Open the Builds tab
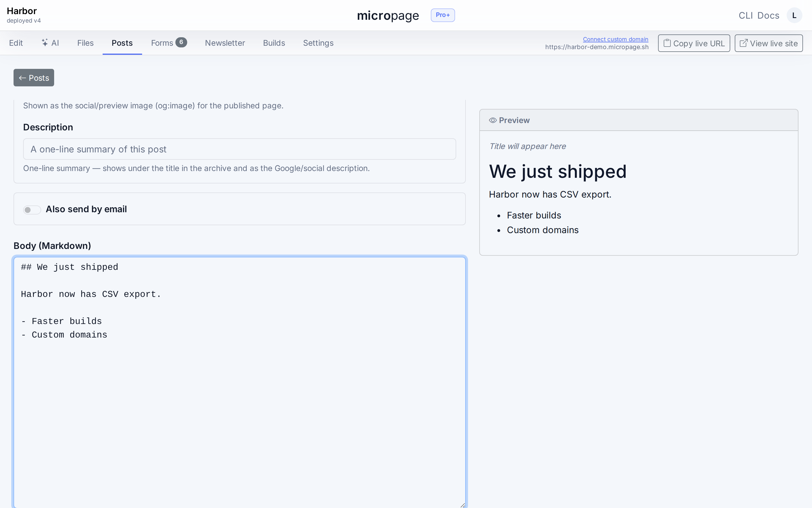 click(274, 43)
